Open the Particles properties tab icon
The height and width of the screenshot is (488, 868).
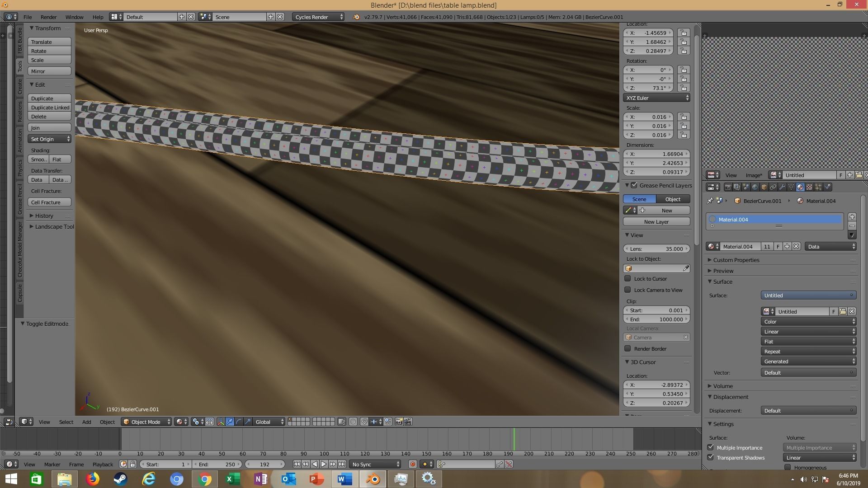pyautogui.click(x=818, y=187)
